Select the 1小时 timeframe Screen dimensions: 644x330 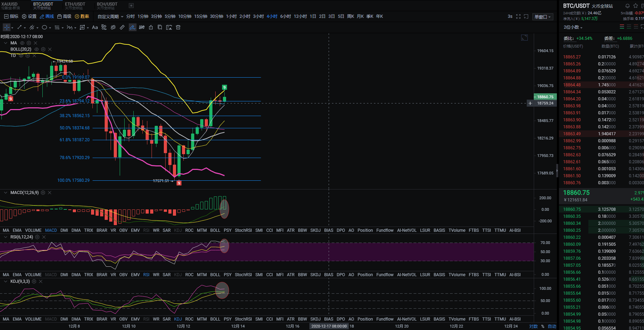point(231,16)
